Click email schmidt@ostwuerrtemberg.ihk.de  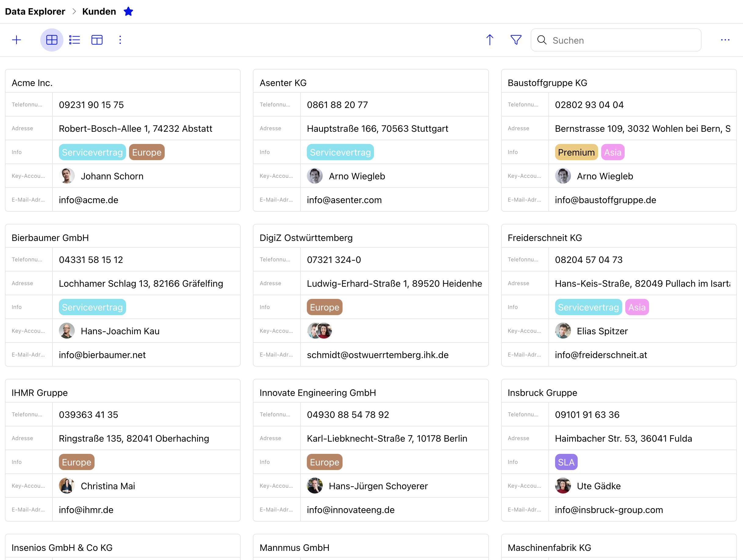click(x=378, y=355)
